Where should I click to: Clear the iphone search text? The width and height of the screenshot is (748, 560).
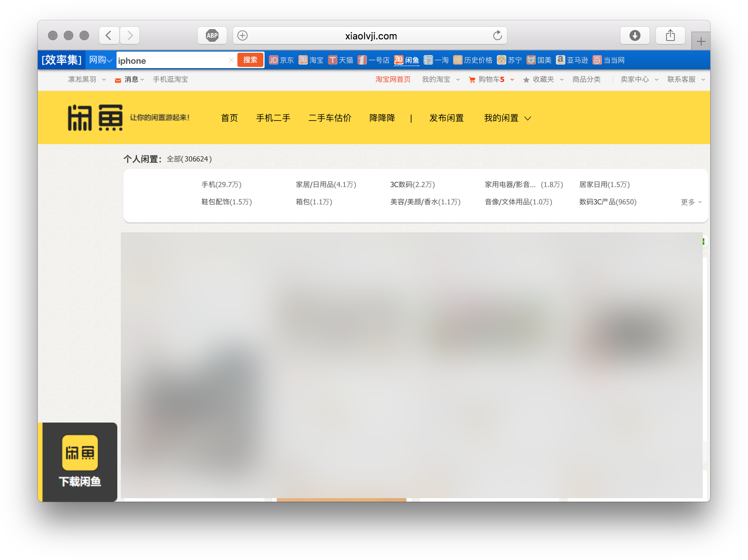coord(231,60)
